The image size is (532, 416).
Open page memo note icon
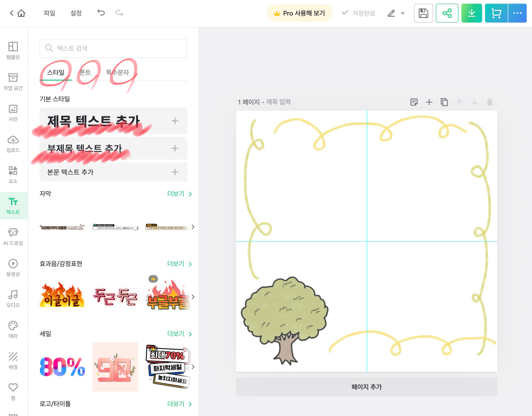414,102
